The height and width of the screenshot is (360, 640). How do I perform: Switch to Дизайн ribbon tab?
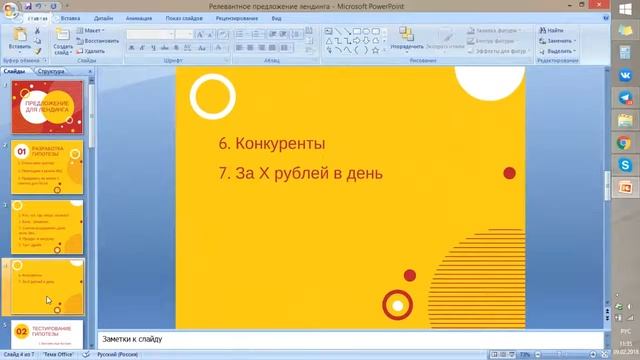pyautogui.click(x=103, y=18)
